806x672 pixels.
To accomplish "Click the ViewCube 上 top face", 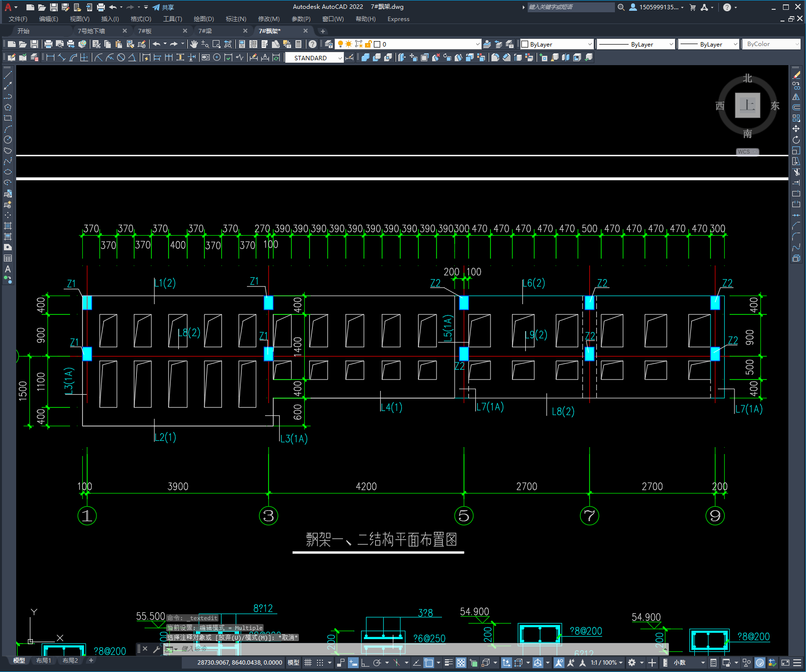I will pos(747,105).
